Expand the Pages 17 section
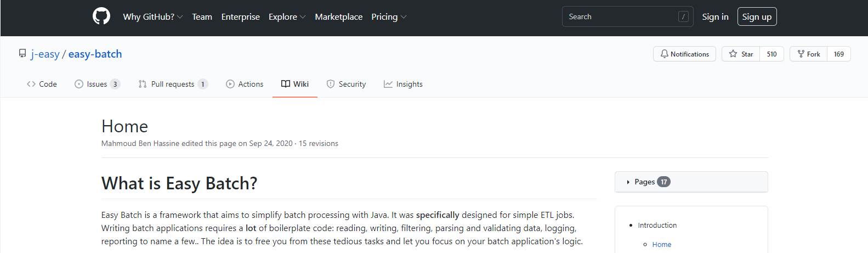868x253 pixels. [691, 182]
